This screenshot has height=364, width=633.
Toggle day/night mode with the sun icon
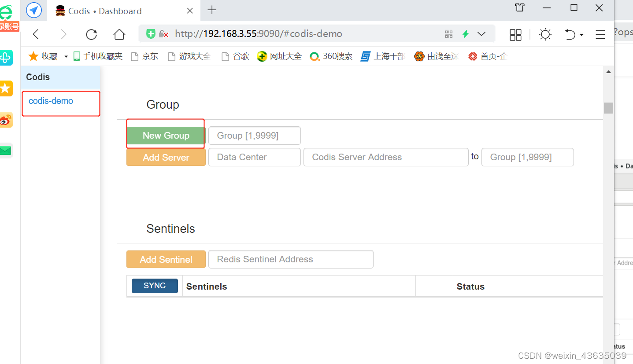point(545,34)
